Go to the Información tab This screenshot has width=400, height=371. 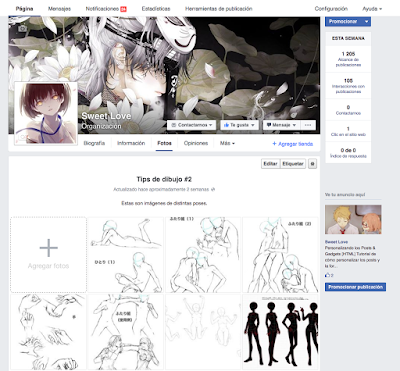pos(131,143)
